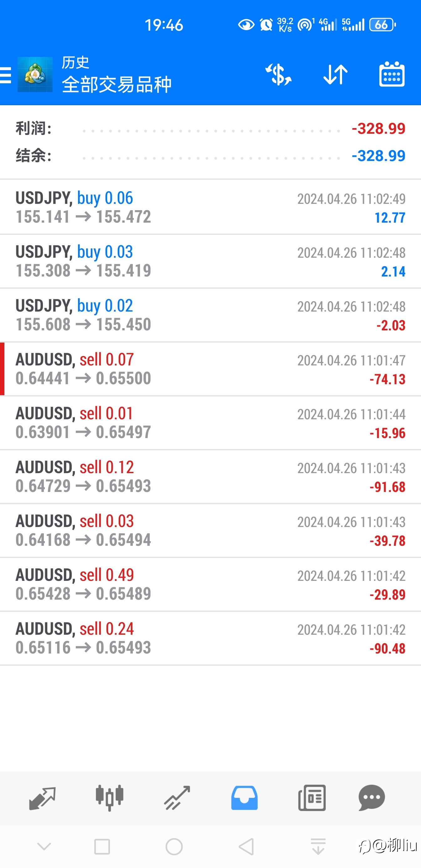The height and width of the screenshot is (868, 421).
Task: Open the Trade tab with trend arrow
Action: click(x=177, y=798)
